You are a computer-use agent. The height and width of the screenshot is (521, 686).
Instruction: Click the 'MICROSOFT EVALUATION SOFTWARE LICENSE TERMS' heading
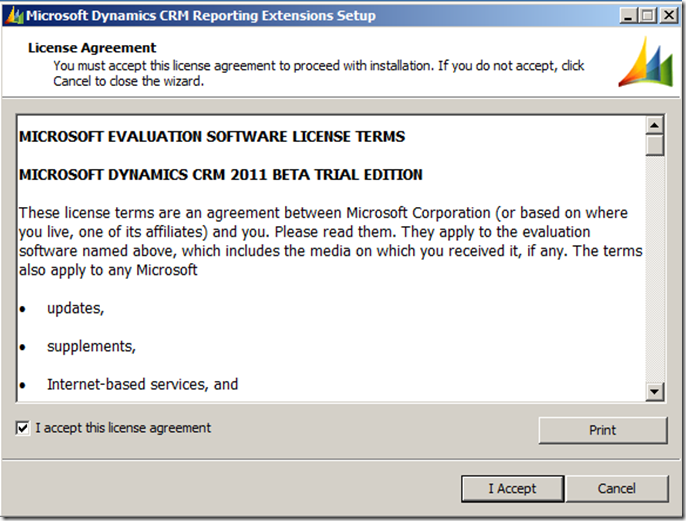tap(212, 136)
